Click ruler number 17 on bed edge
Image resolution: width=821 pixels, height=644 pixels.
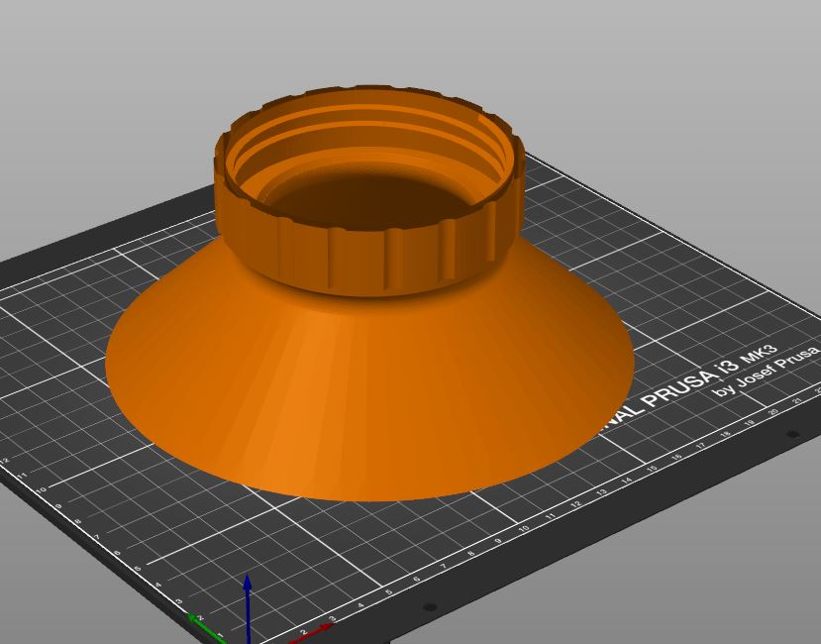click(x=700, y=446)
